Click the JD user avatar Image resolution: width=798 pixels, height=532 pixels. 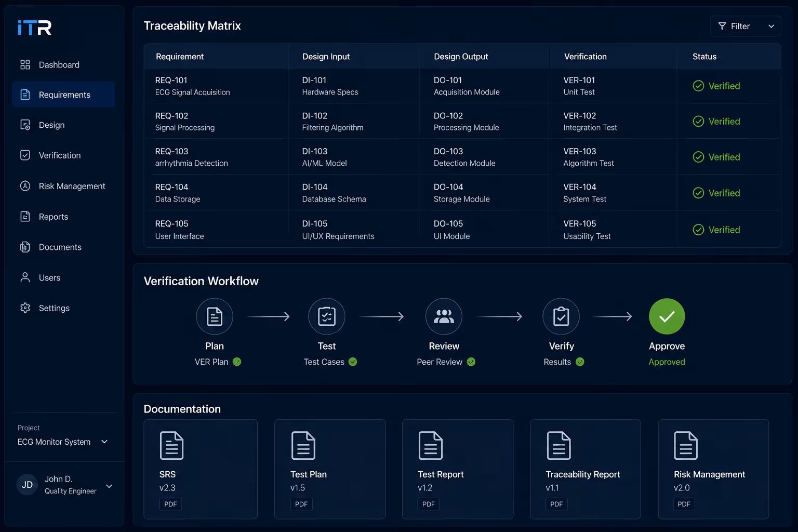(x=27, y=485)
